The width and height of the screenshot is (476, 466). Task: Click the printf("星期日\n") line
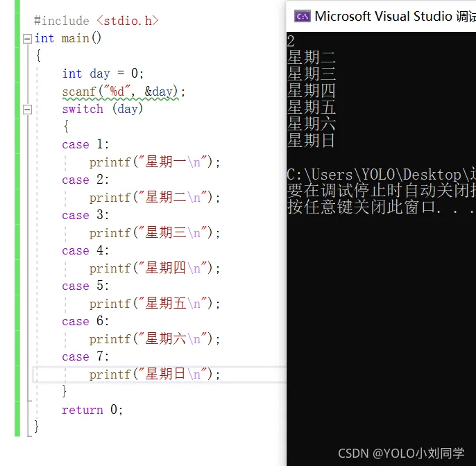(155, 374)
